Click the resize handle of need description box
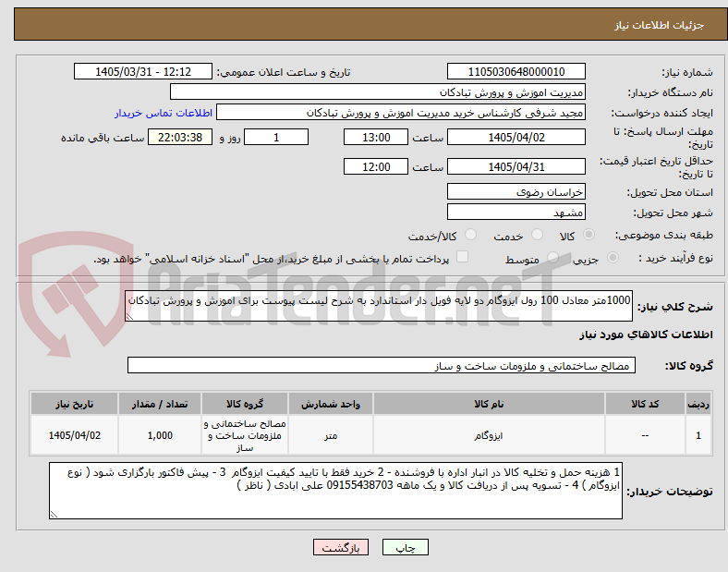The image size is (728, 572). 129,317
